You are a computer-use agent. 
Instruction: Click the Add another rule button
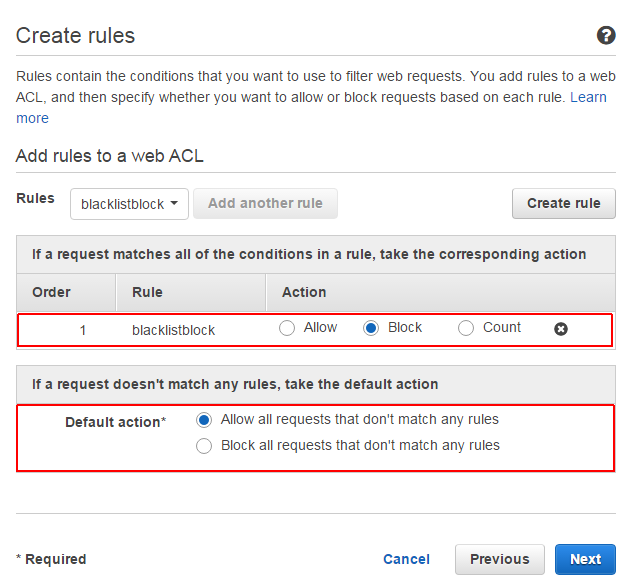pyautogui.click(x=265, y=203)
